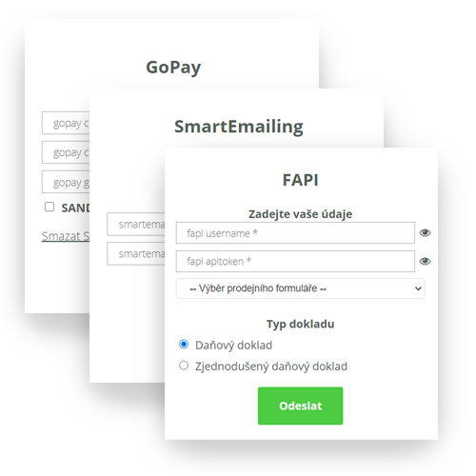This screenshot has width=476, height=476.
Task: Click the second gopay input field
Action: (66, 152)
